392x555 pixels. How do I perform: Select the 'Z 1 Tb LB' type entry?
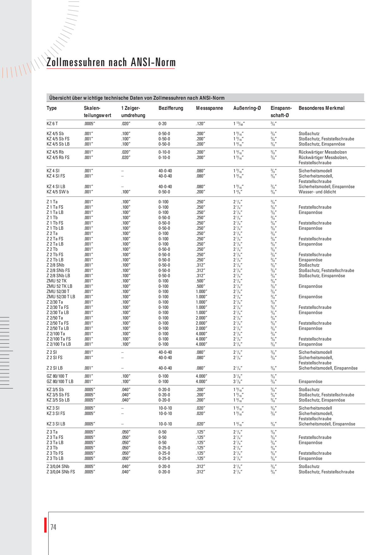pyautogui.click(x=55, y=228)
